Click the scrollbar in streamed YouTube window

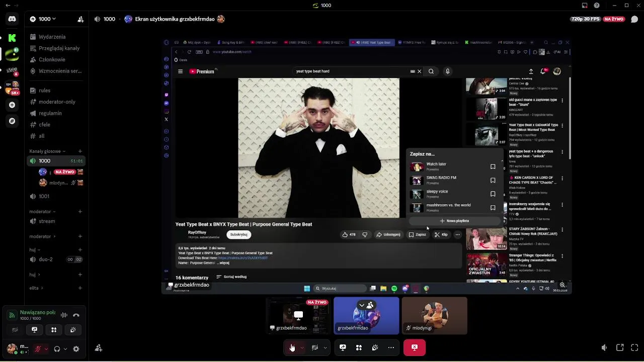[x=570, y=119]
